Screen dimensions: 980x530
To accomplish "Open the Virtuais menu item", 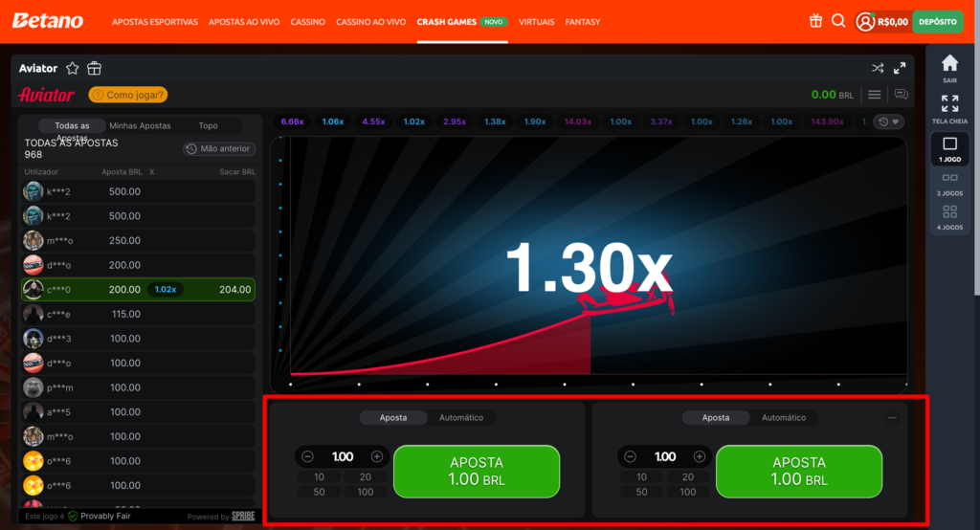I will [x=536, y=22].
